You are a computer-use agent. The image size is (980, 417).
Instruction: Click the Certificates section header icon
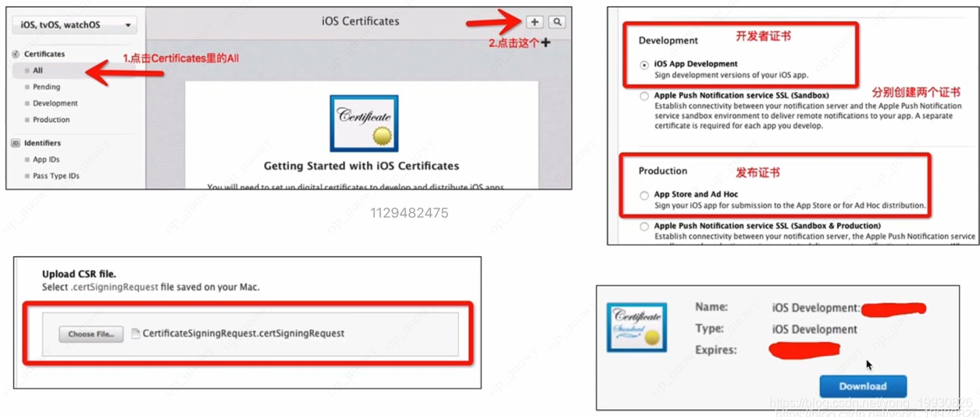tap(16, 54)
